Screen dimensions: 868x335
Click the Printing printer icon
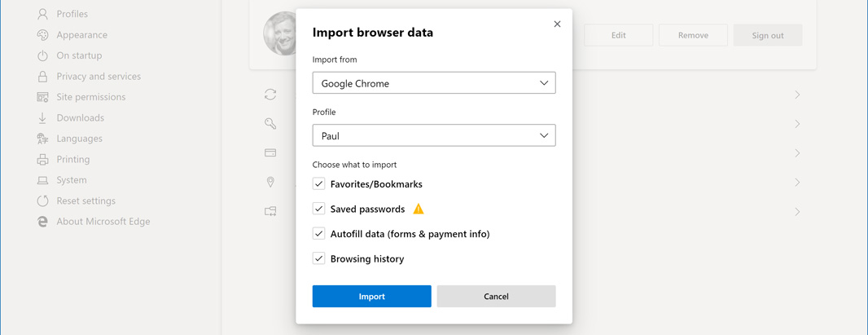[x=42, y=160]
